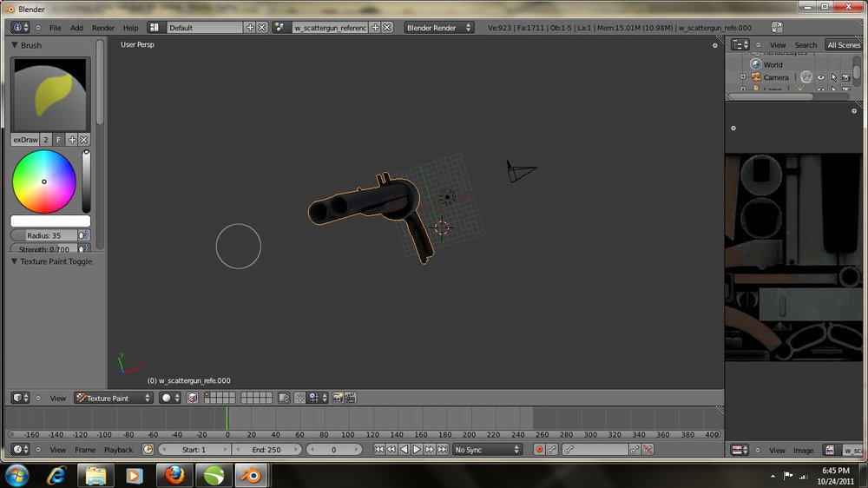Image resolution: width=868 pixels, height=488 pixels.
Task: Toggle the snap magnet icon
Action: [299, 398]
